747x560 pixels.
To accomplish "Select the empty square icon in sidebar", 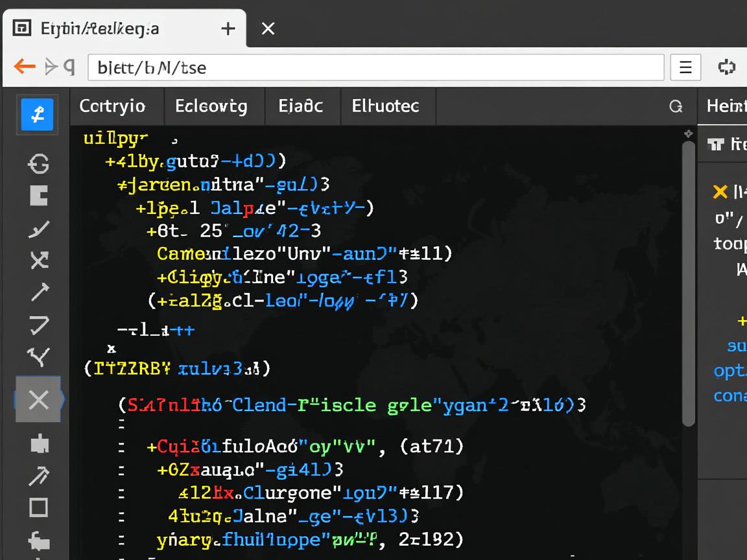I will pos(39,507).
